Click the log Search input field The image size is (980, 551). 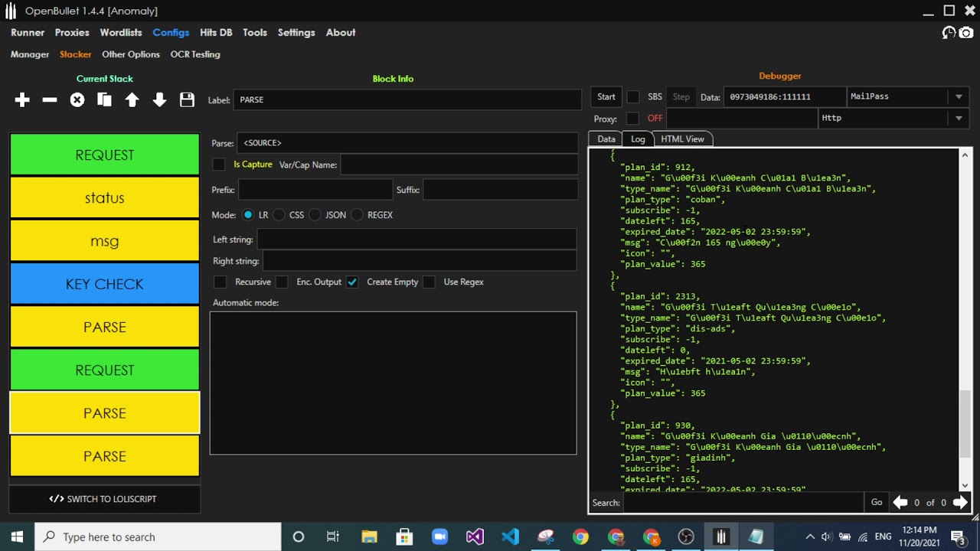[x=743, y=503]
